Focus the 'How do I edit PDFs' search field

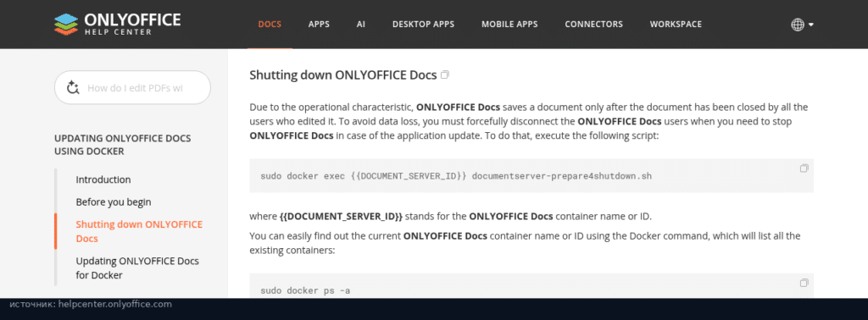tap(133, 88)
